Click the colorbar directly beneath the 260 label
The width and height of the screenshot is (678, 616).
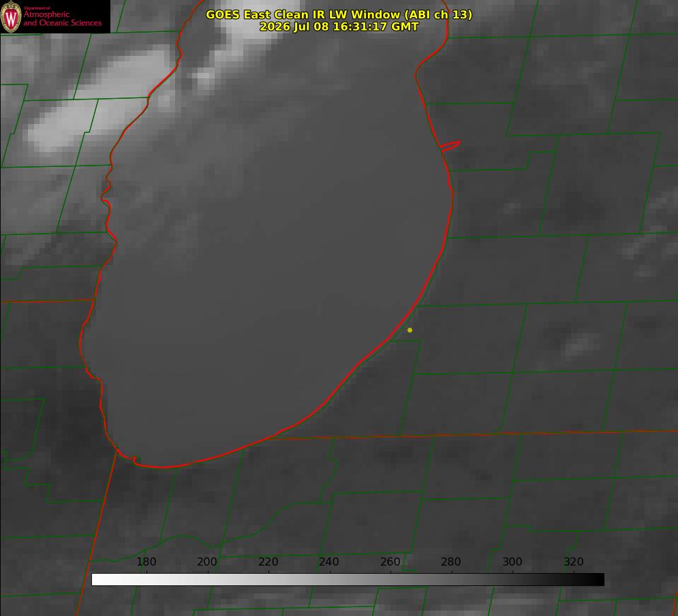(390, 580)
